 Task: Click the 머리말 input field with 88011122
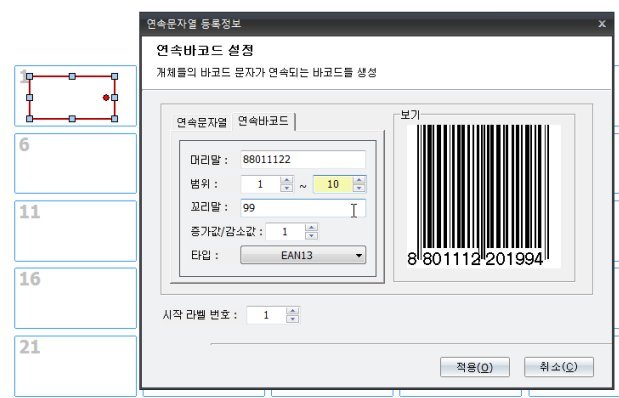point(303,160)
